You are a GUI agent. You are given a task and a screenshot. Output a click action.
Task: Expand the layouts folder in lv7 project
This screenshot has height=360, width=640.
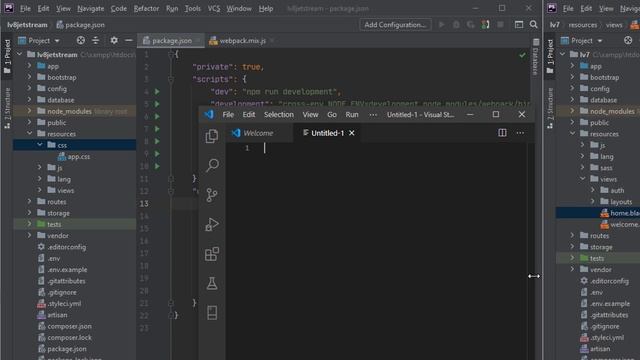click(x=593, y=202)
